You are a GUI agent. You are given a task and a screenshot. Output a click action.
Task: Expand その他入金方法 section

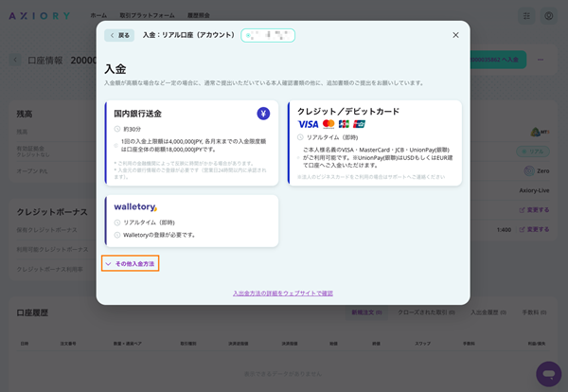pos(131,263)
